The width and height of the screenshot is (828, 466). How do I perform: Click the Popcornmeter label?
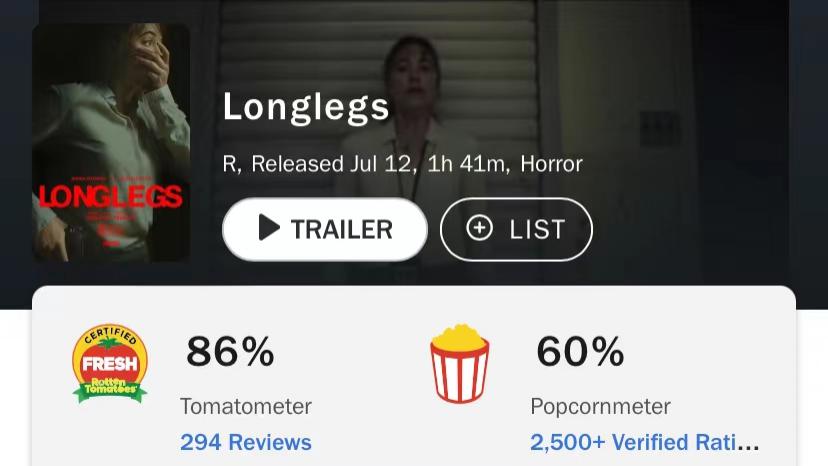coord(600,406)
